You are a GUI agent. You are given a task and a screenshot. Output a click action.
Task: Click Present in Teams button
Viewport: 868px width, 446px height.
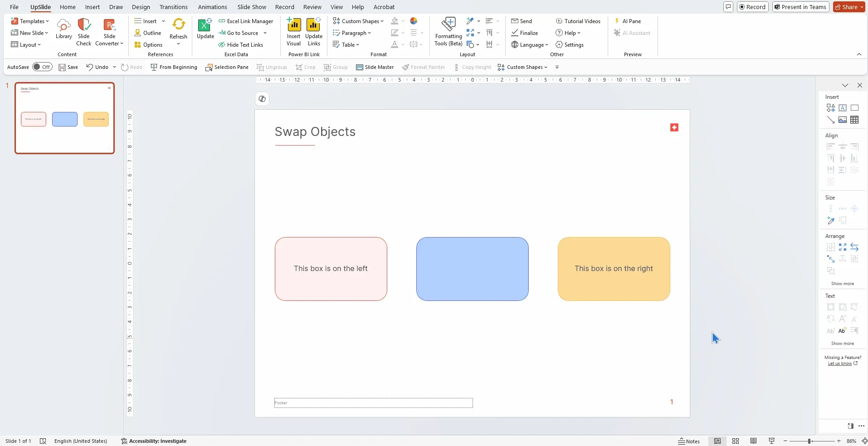tap(800, 7)
